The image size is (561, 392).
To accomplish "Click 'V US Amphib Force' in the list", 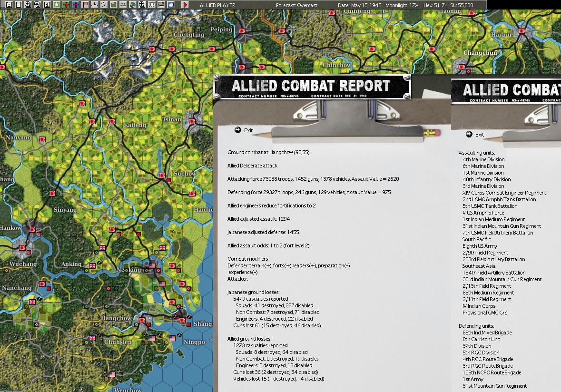I will (483, 213).
